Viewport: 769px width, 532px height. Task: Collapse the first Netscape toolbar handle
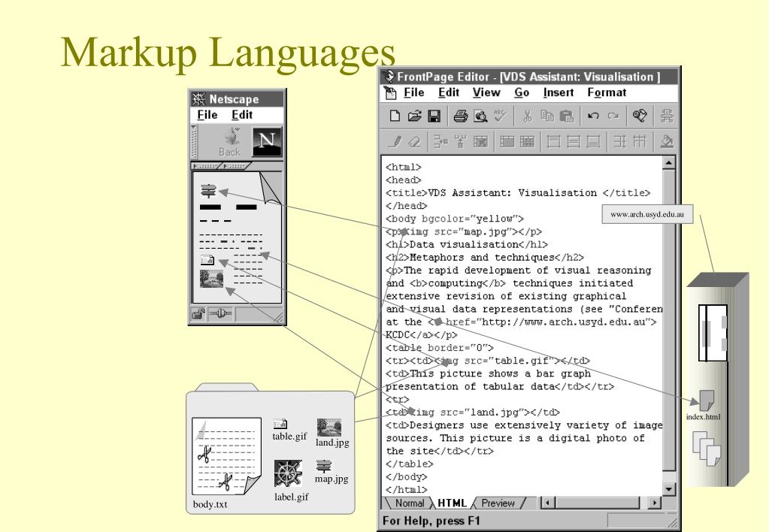pos(206,166)
